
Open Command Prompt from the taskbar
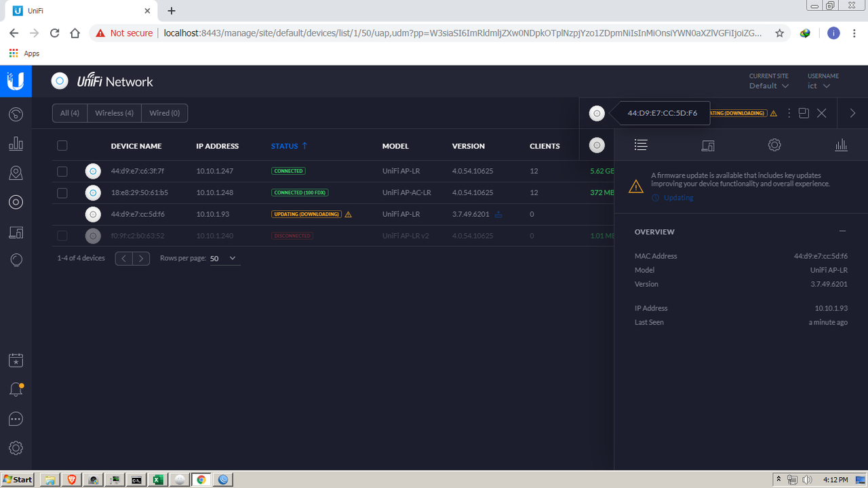tap(136, 479)
